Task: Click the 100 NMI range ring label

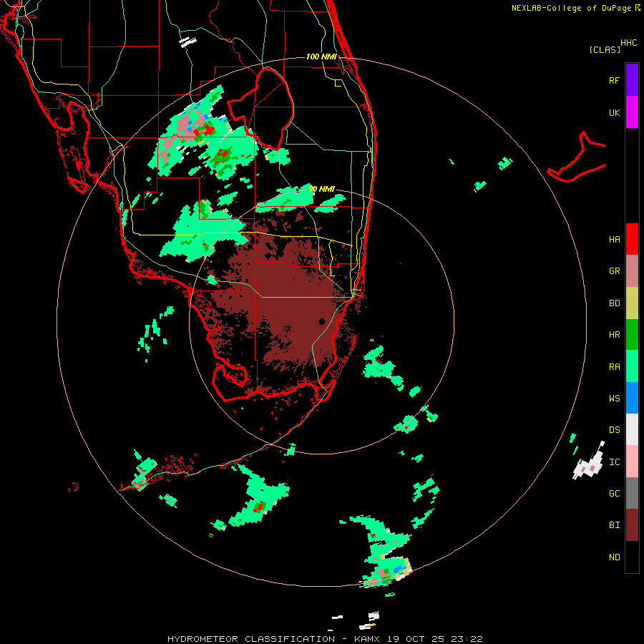Action: [321, 57]
